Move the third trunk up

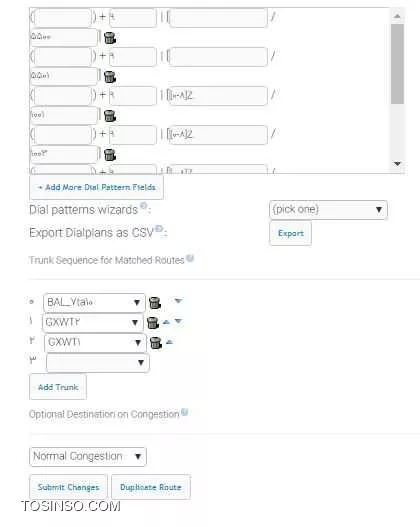[x=169, y=342]
